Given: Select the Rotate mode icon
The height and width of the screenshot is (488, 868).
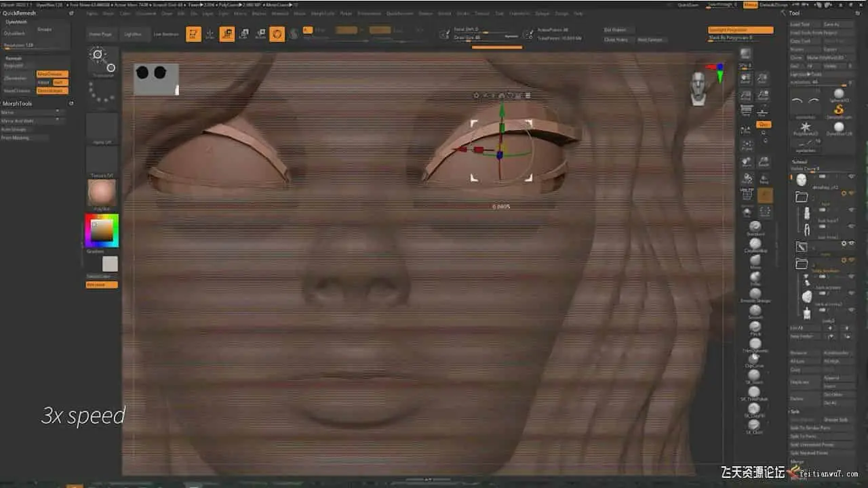Looking at the screenshot, I should click(x=260, y=34).
